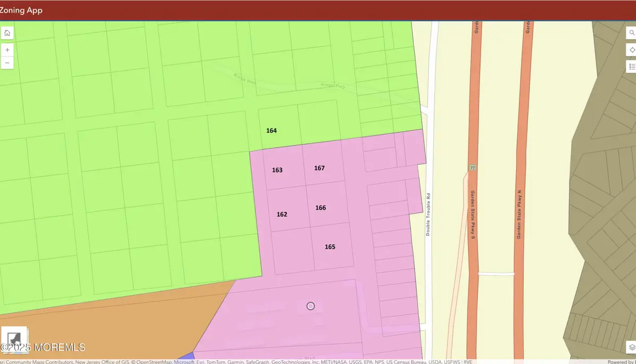The width and height of the screenshot is (636, 364).
Task: Select parcel 164 on the map
Action: (x=271, y=130)
